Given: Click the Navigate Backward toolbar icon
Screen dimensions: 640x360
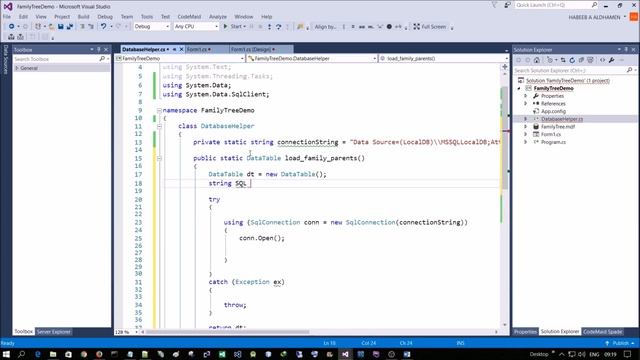Looking at the screenshot, I should coord(11,27).
